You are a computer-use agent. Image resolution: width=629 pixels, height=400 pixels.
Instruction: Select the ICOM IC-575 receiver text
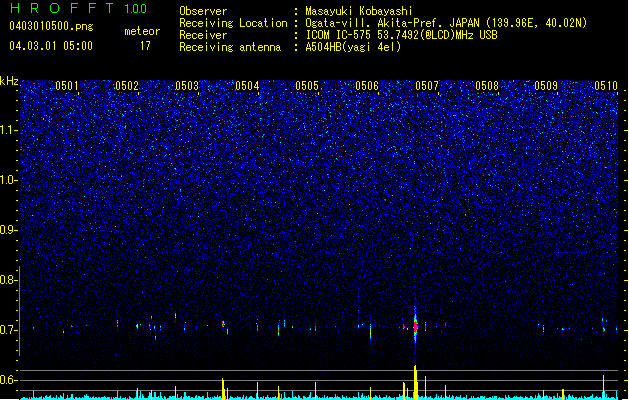401,35
